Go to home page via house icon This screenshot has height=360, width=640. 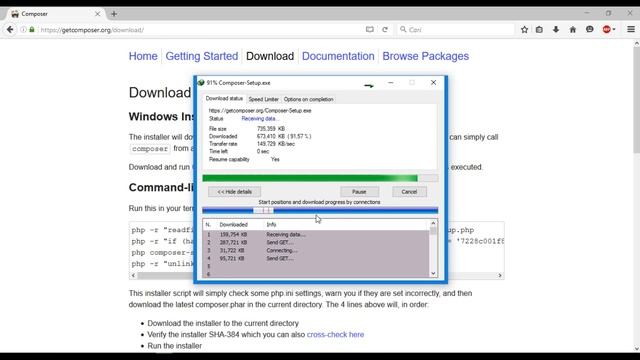pos(573,29)
